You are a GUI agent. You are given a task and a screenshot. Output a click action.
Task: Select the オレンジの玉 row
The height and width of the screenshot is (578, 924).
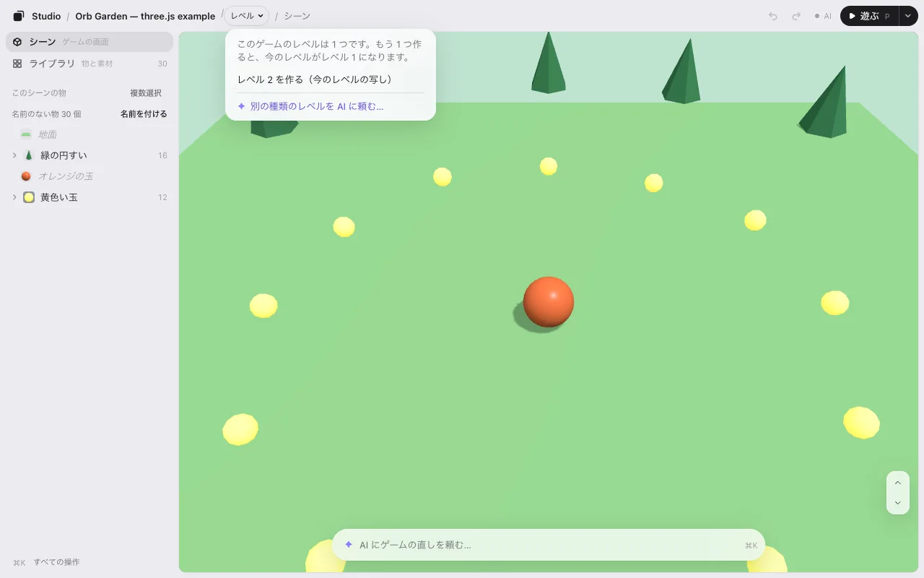(x=90, y=176)
